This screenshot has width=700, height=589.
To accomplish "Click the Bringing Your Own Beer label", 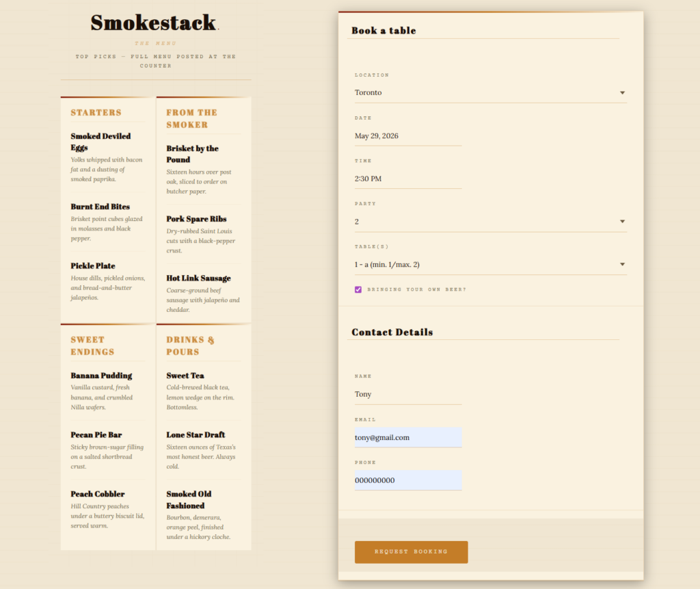I will 416,289.
